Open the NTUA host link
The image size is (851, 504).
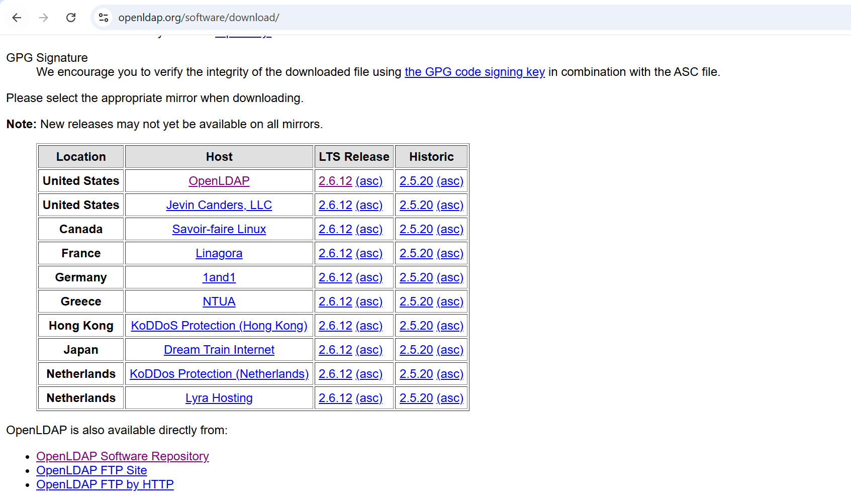[x=219, y=301]
